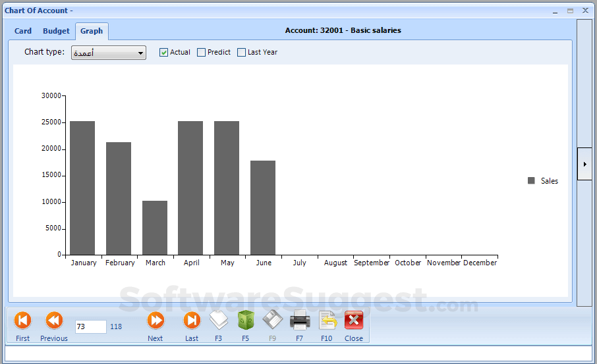Switch to the Budget tab

click(x=57, y=31)
